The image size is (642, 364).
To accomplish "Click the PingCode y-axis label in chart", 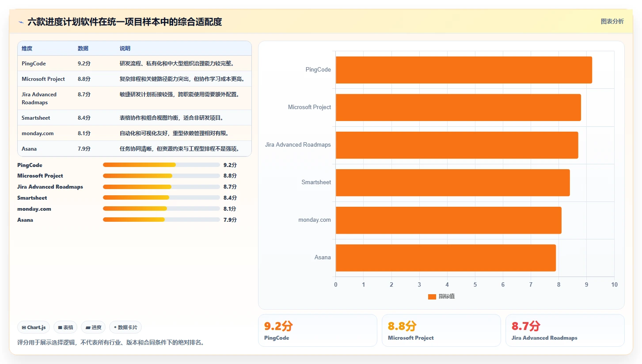I will point(318,70).
